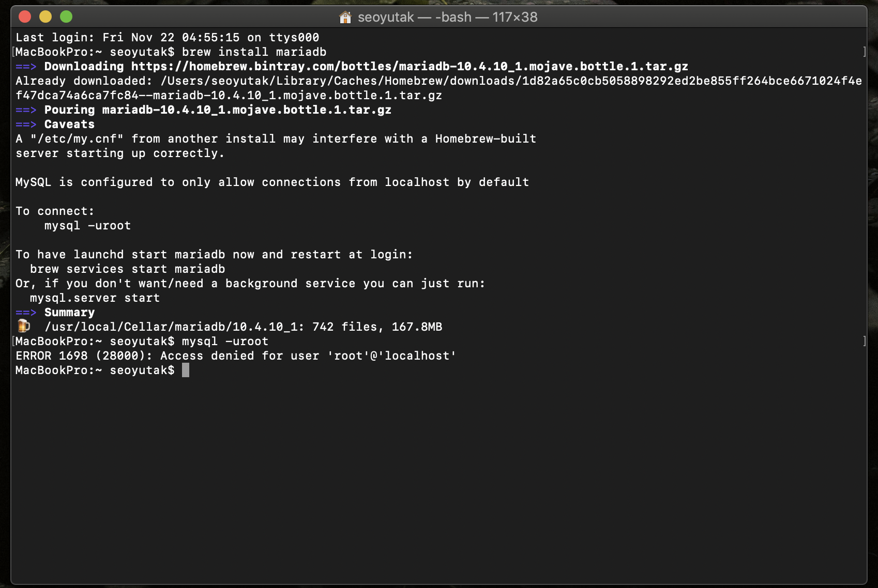Screen dimensions: 878x588
Task: Click the '==>' arrow before Downloading
Action: click(x=26, y=67)
